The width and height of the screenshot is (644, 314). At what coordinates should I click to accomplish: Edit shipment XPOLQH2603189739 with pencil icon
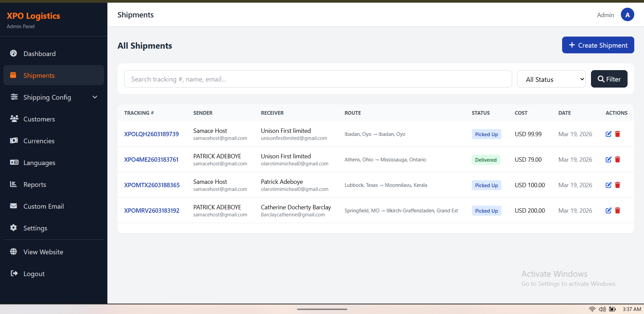[x=609, y=134]
